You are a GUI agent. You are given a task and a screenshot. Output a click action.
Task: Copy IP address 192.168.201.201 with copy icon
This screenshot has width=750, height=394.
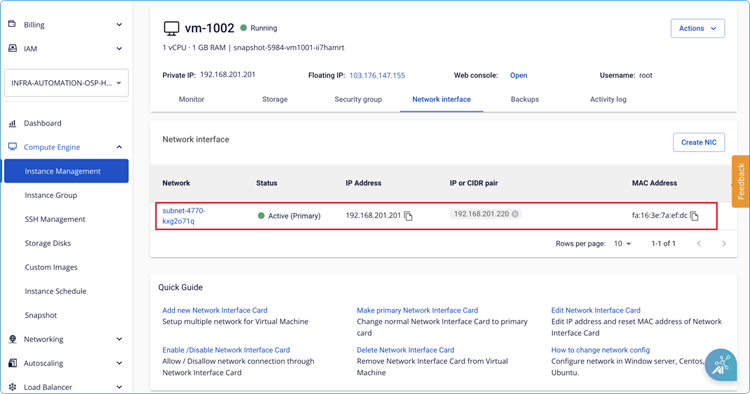tap(408, 216)
